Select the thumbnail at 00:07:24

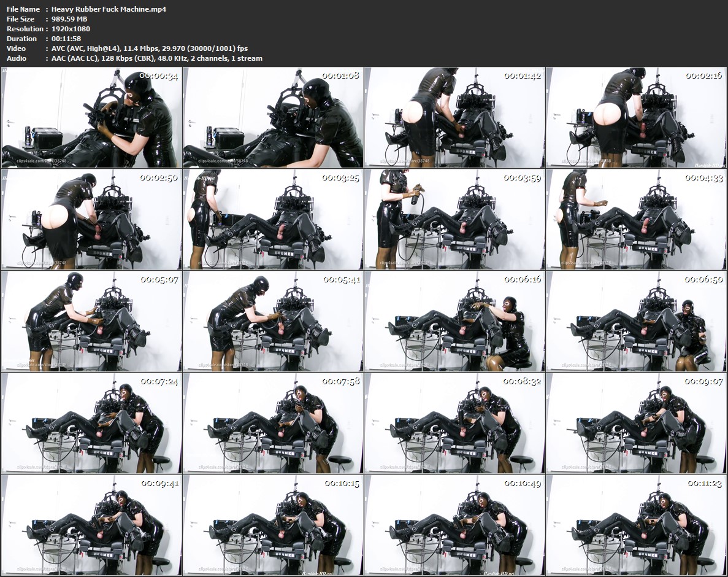click(92, 422)
